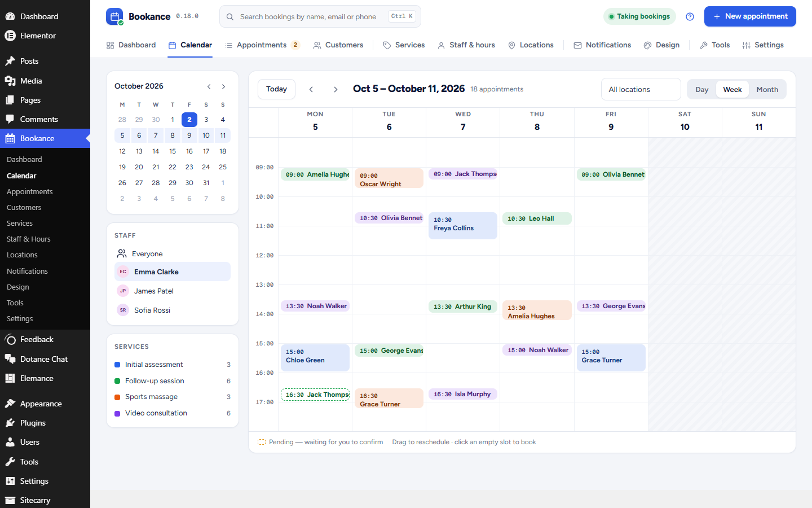This screenshot has height=508, width=812.
Task: Switch calendar to Day view
Action: pos(701,89)
